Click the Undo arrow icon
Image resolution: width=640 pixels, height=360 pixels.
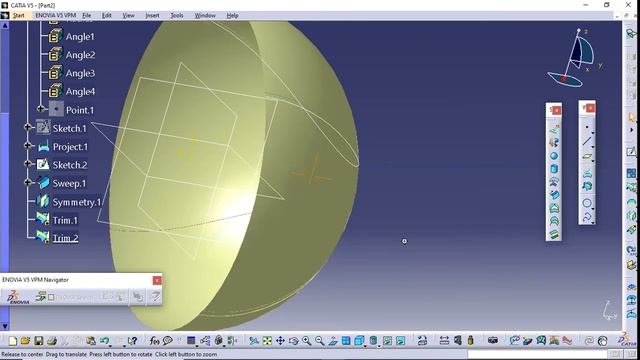[104, 341]
